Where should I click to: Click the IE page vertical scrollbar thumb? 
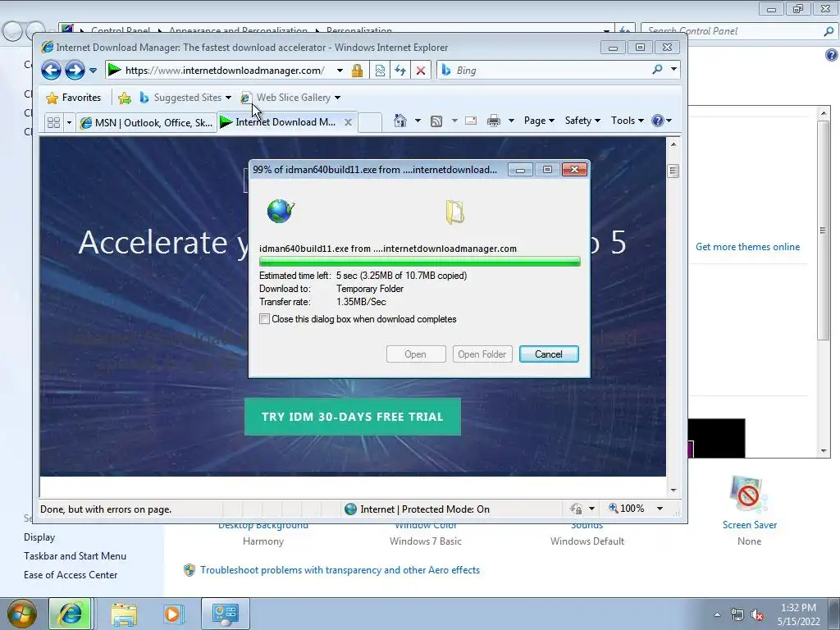click(673, 171)
